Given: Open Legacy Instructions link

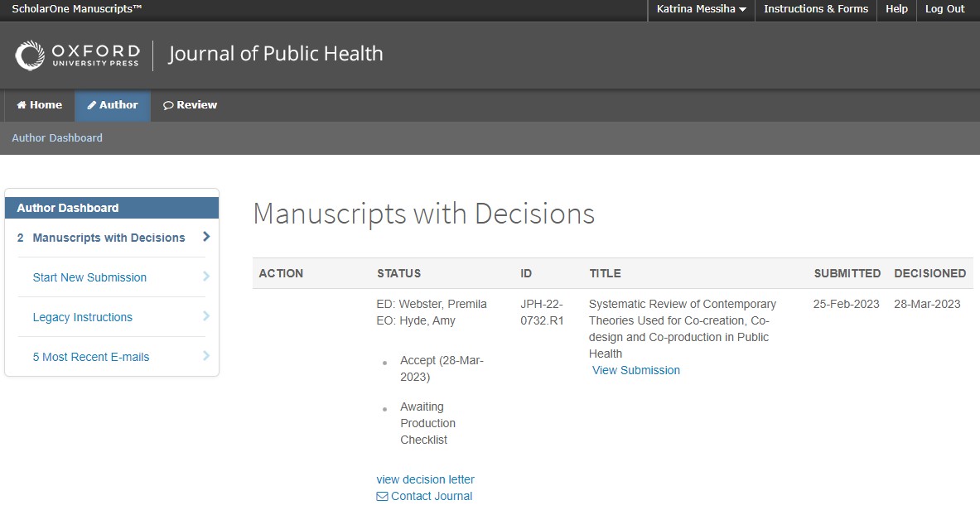Looking at the screenshot, I should coord(83,317).
